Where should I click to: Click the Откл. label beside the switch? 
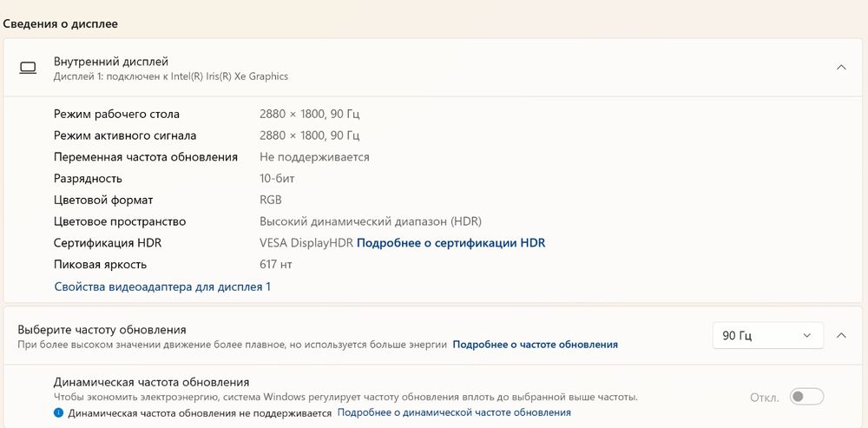(765, 398)
